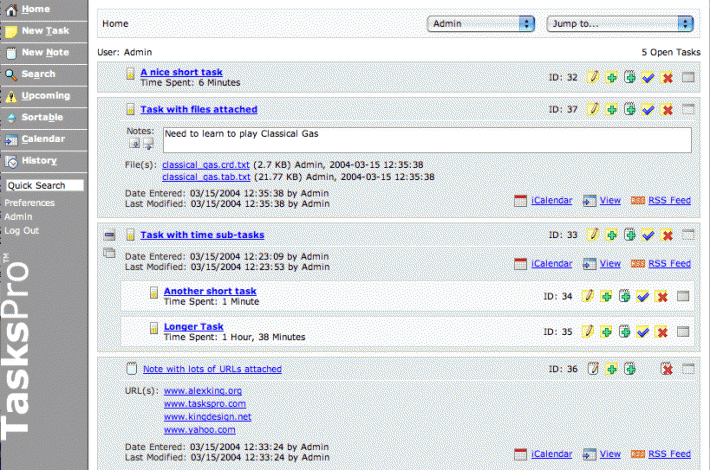Click the calendar icon beside iCalendar for ID 33
Image resolution: width=710 pixels, height=470 pixels.
pos(520,264)
